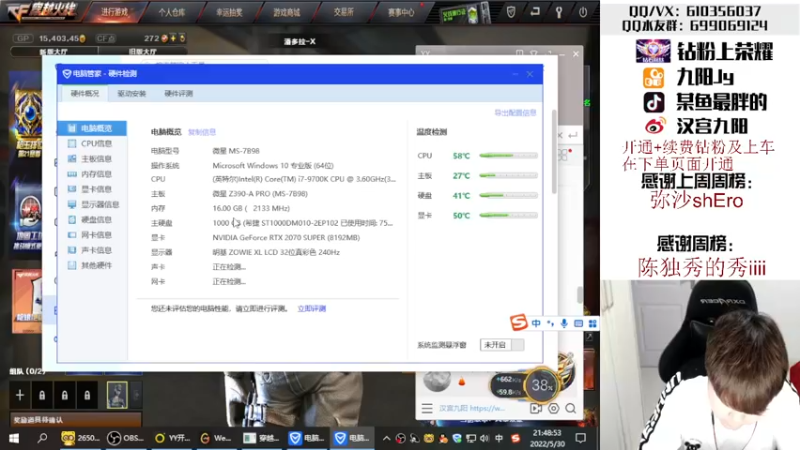Switch to 硬件评测 tab
The height and width of the screenshot is (450, 800).
(179, 93)
